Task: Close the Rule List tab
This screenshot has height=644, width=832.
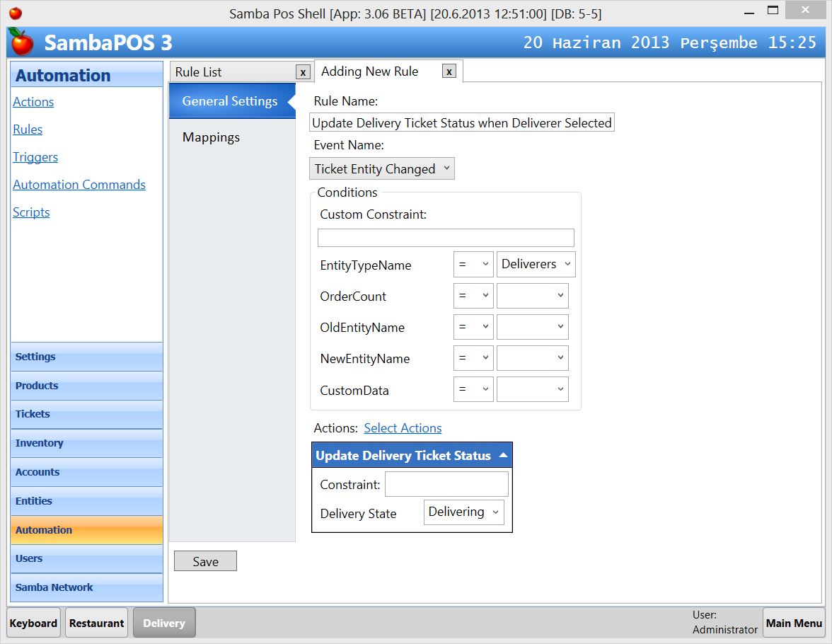Action: pyautogui.click(x=303, y=71)
